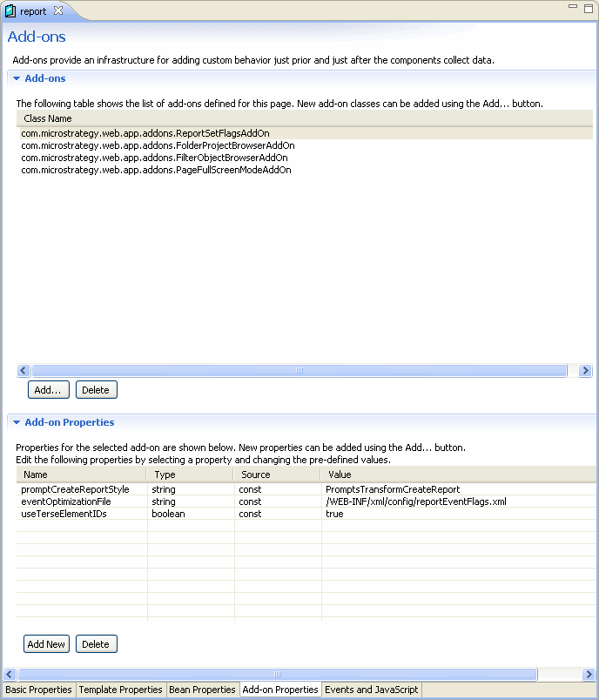
Task: Click left arrow of bottom page scrollbar
Action: pos(10,674)
